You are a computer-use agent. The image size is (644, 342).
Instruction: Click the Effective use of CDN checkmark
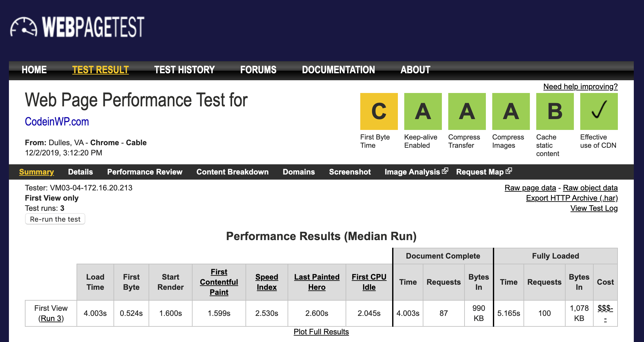(598, 111)
